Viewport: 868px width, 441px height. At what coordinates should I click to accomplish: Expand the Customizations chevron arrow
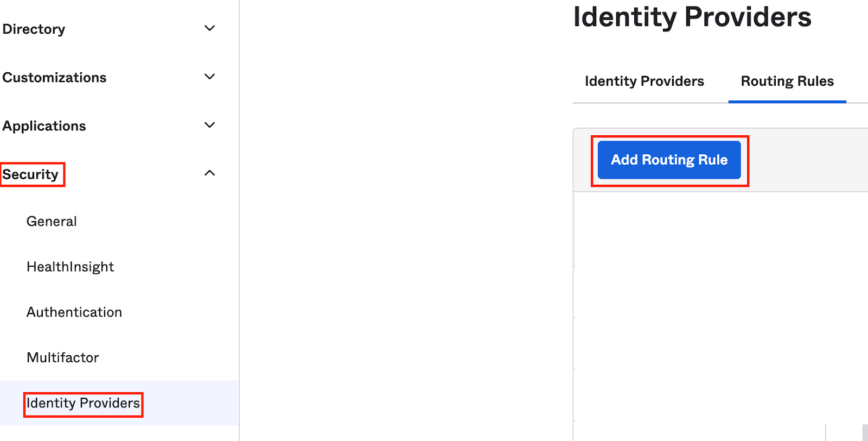209,77
